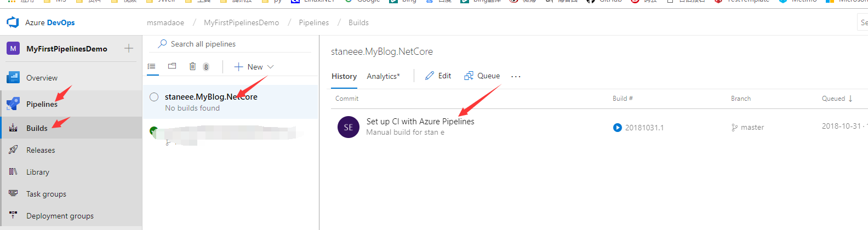Select the History tab
The image size is (868, 230).
coord(344,76)
